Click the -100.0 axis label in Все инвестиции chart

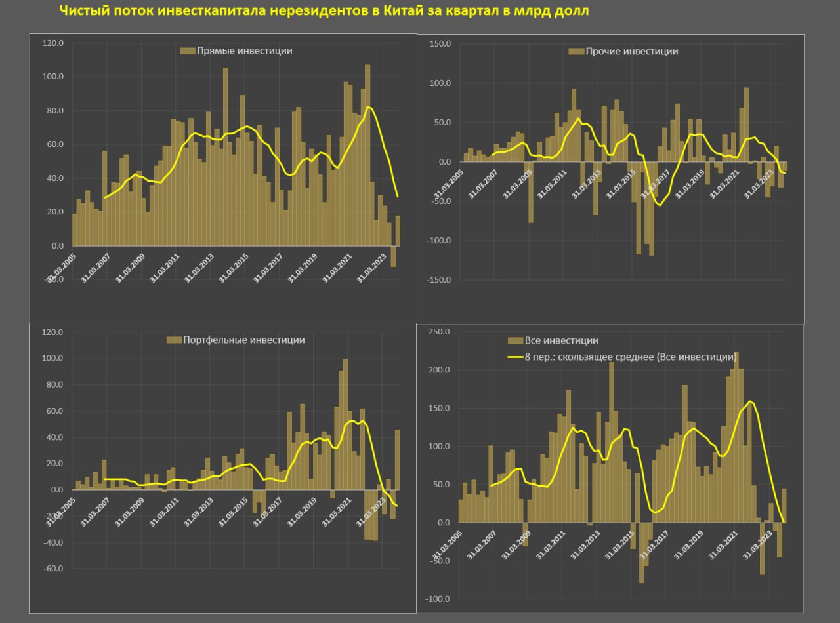coord(436,599)
